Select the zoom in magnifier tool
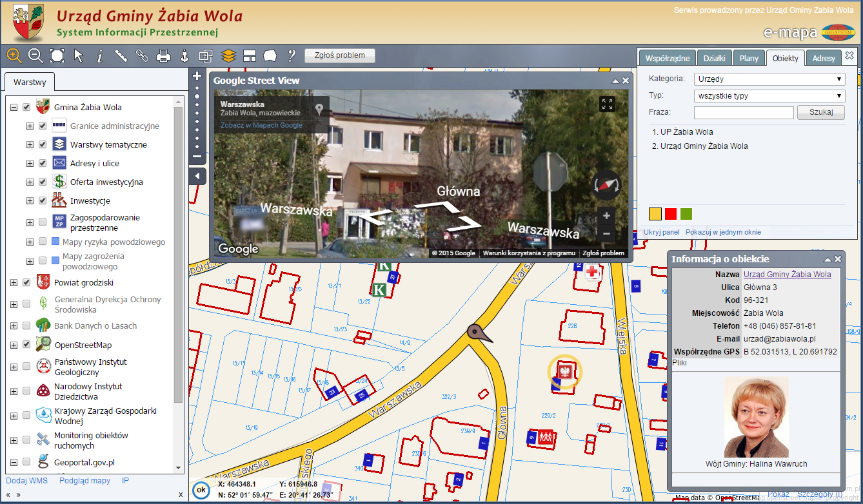The image size is (863, 504). (x=14, y=55)
